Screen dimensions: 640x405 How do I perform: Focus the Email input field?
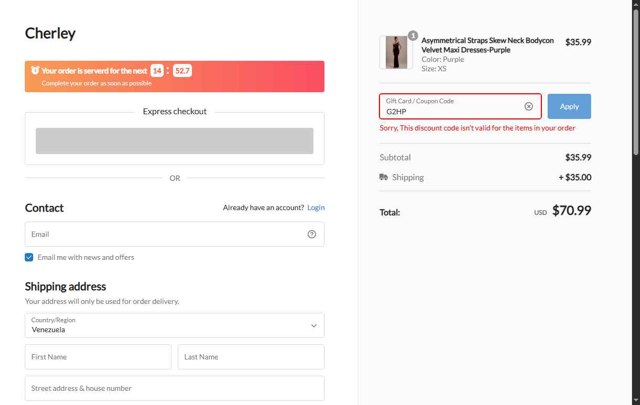click(x=175, y=234)
